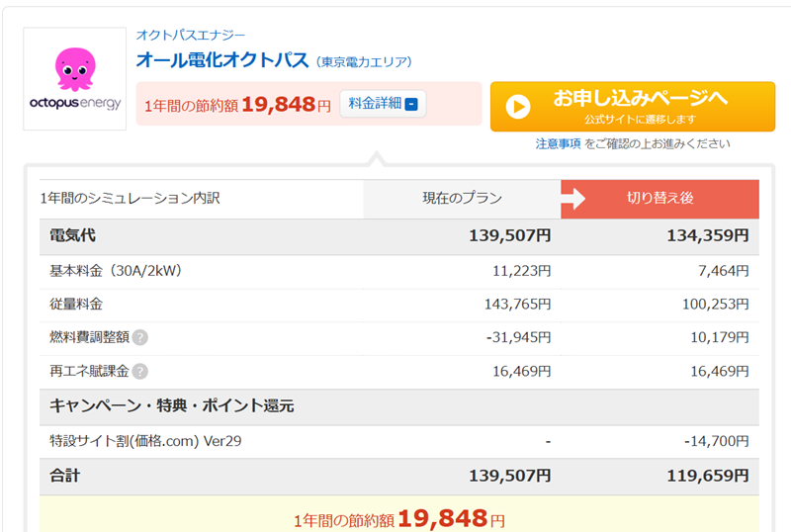Click the 100,253円 usage charge after switching
791x532 pixels.
pos(715,304)
